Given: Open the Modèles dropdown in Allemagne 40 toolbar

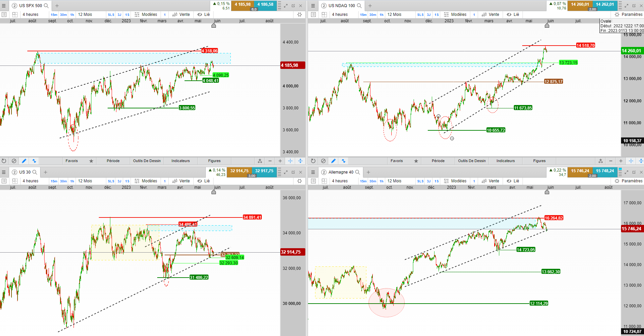Looking at the screenshot, I should 455,181.
